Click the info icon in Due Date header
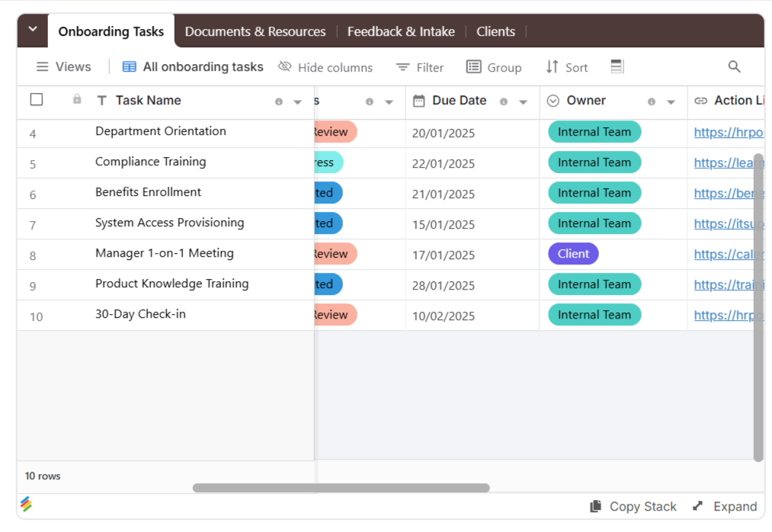This screenshot has height=532, width=772. click(504, 102)
